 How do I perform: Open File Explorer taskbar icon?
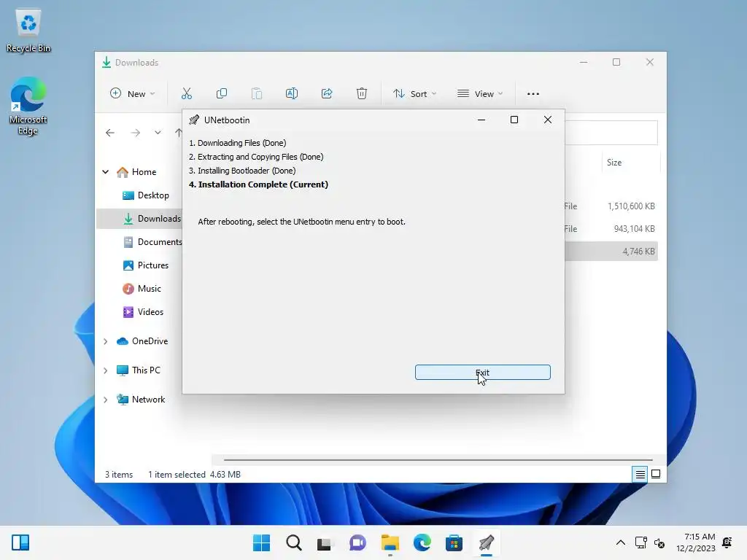(x=390, y=542)
